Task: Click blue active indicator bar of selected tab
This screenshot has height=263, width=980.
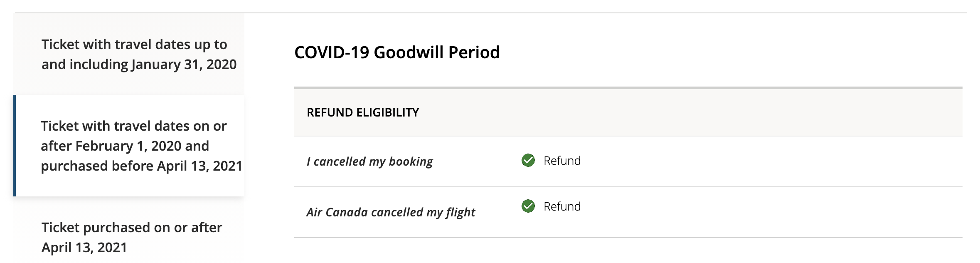Action: (x=15, y=146)
